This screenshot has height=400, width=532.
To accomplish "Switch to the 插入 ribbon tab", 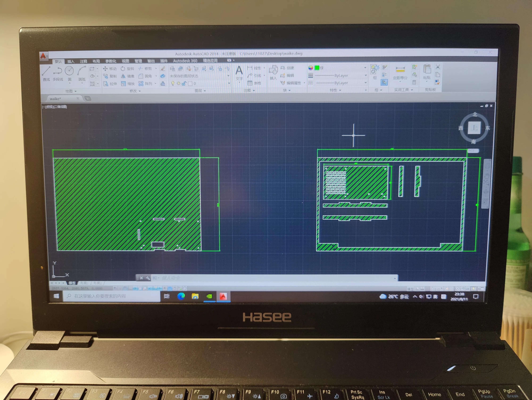I will coord(71,62).
